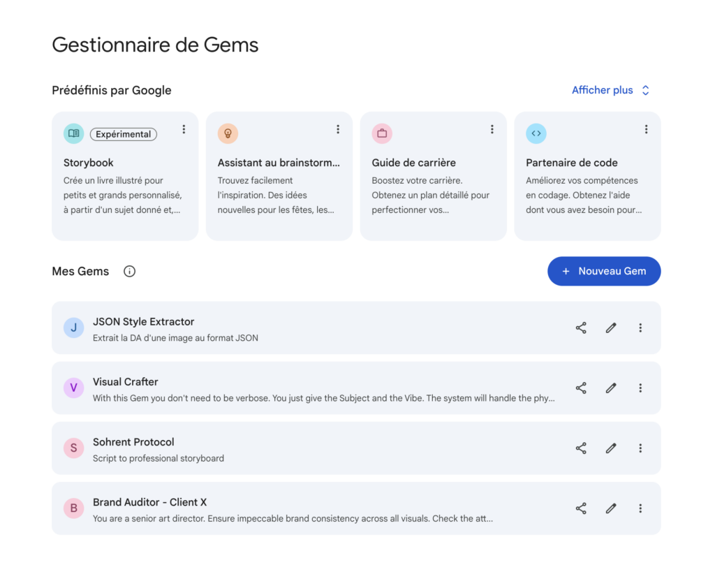Screen dimensions: 715x588
Task: Share the Brand Auditor - Client X gem
Action: 580,508
